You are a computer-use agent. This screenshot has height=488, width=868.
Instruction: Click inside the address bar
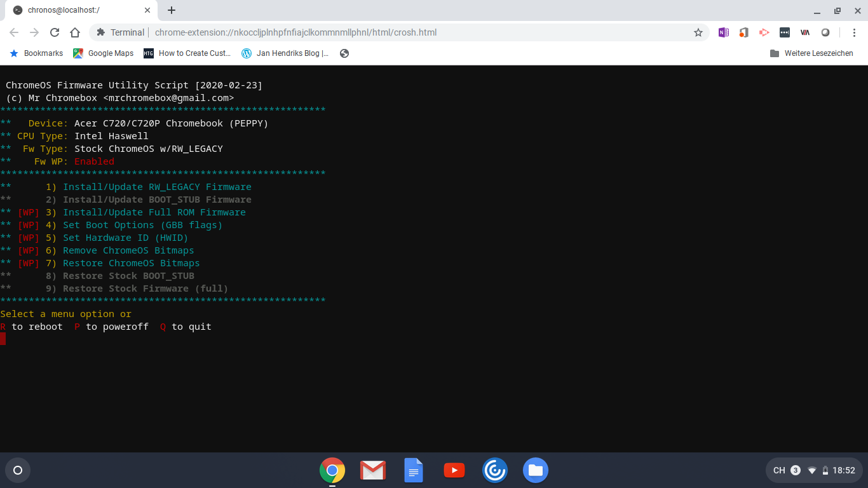click(381, 32)
